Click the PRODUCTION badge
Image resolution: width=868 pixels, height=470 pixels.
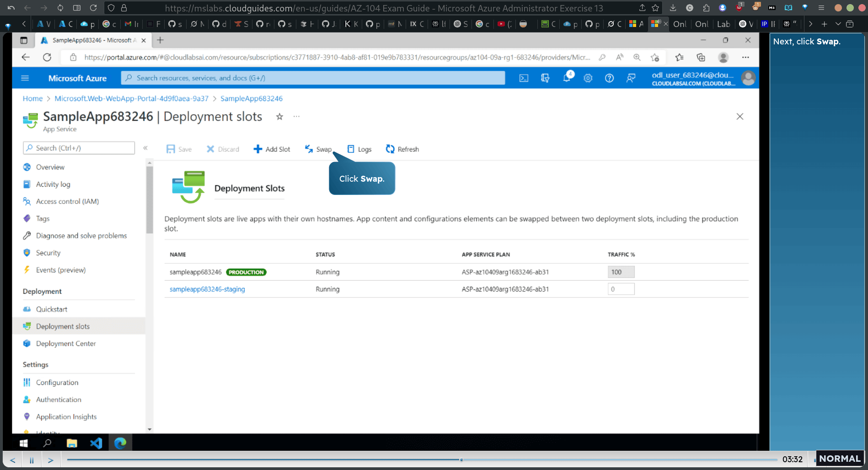[x=246, y=272]
